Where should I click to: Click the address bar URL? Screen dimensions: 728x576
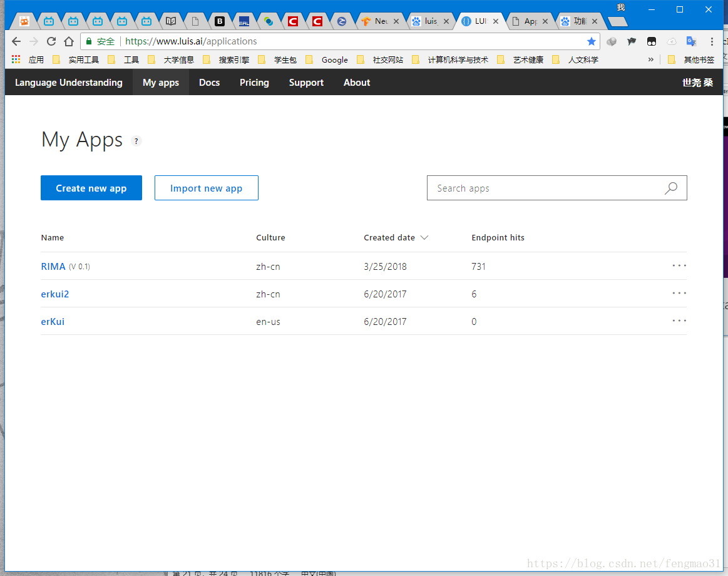coord(191,41)
